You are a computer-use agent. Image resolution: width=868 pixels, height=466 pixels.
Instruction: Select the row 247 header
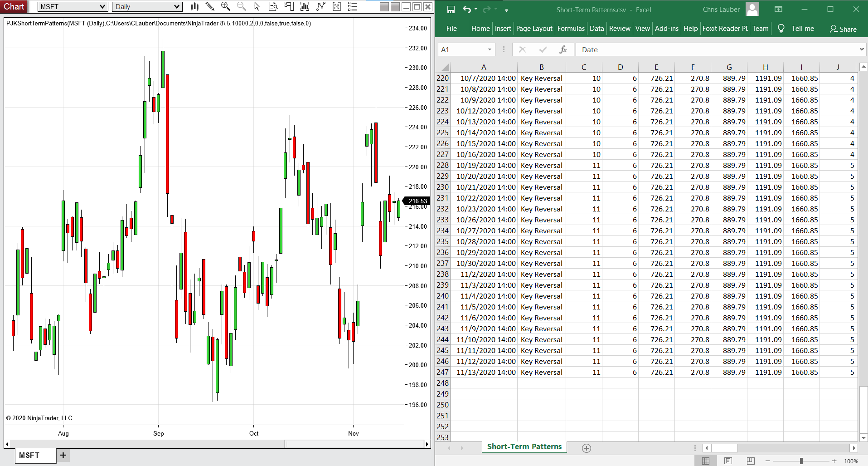click(443, 372)
